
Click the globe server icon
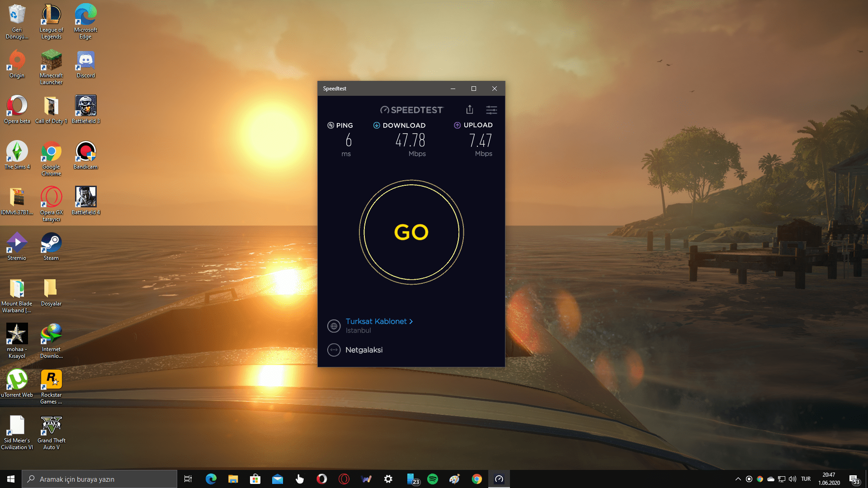coord(334,326)
